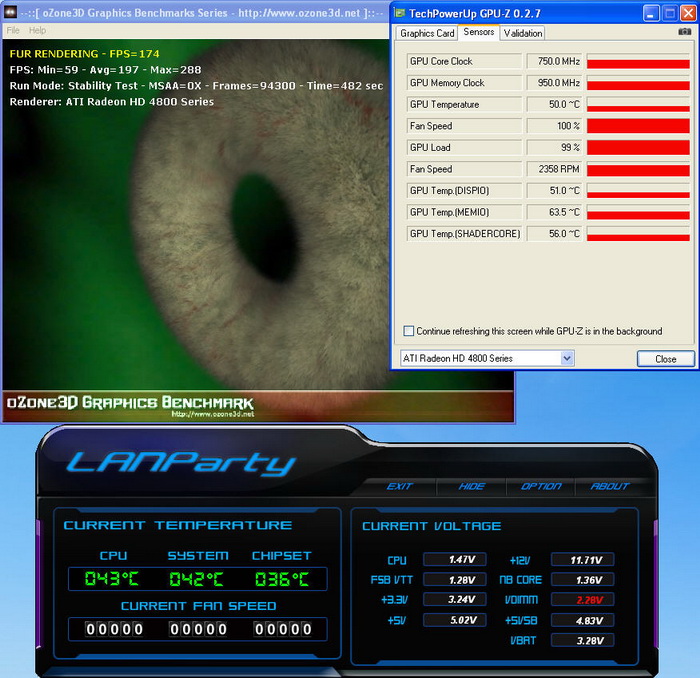Screen dimensions: 700x678
Task: Click the +12V 11.71V value
Action: (x=583, y=559)
